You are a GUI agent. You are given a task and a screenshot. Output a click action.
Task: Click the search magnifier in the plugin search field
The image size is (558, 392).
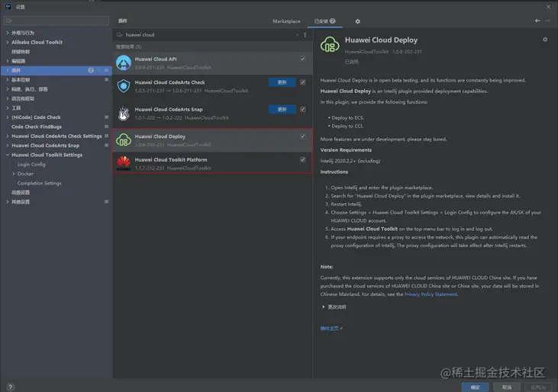pos(120,35)
